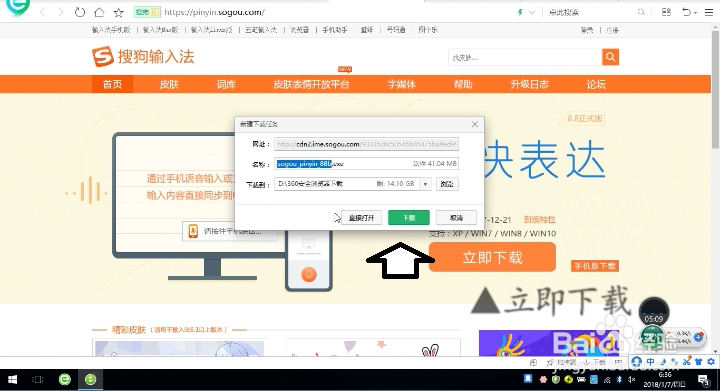
Task: Select the 论坛 navigation tab
Action: tap(596, 84)
